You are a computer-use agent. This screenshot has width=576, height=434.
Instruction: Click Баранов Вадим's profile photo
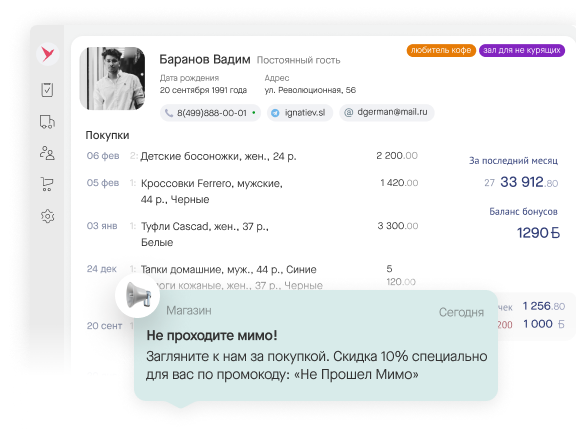click(x=112, y=78)
